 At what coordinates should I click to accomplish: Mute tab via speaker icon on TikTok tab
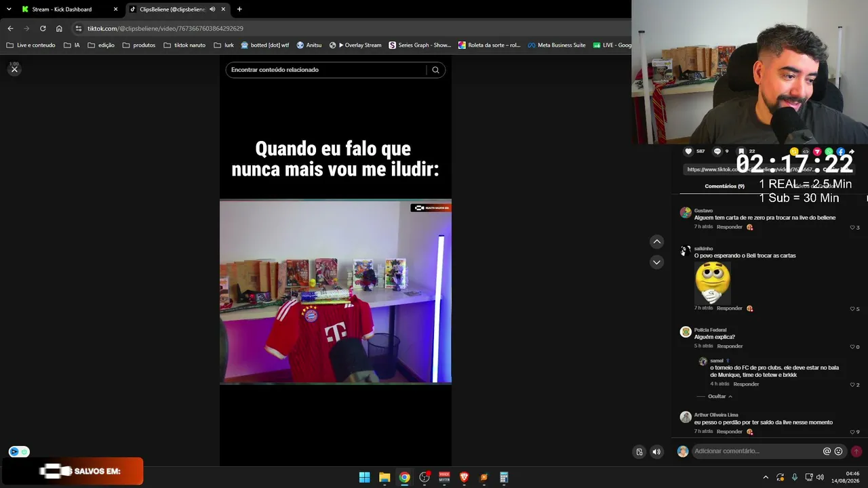212,9
